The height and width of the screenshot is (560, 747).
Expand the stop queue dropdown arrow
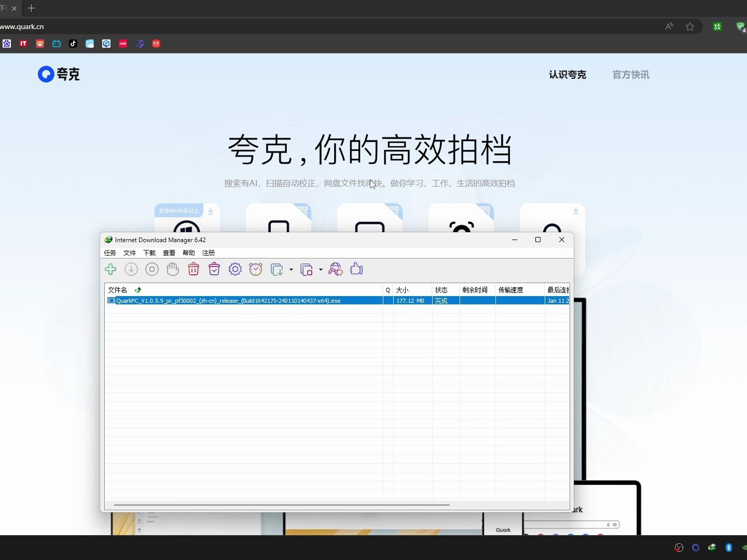[321, 270]
